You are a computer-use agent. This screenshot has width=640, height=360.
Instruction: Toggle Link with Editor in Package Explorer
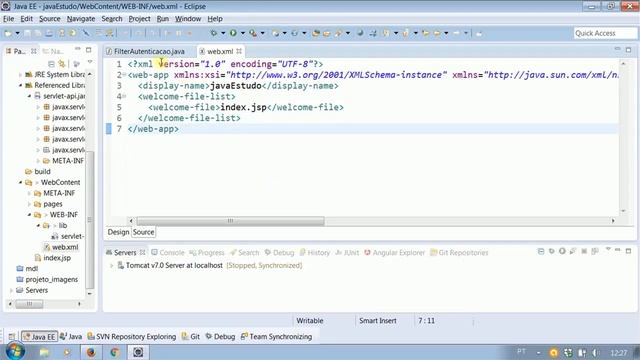click(x=62, y=64)
